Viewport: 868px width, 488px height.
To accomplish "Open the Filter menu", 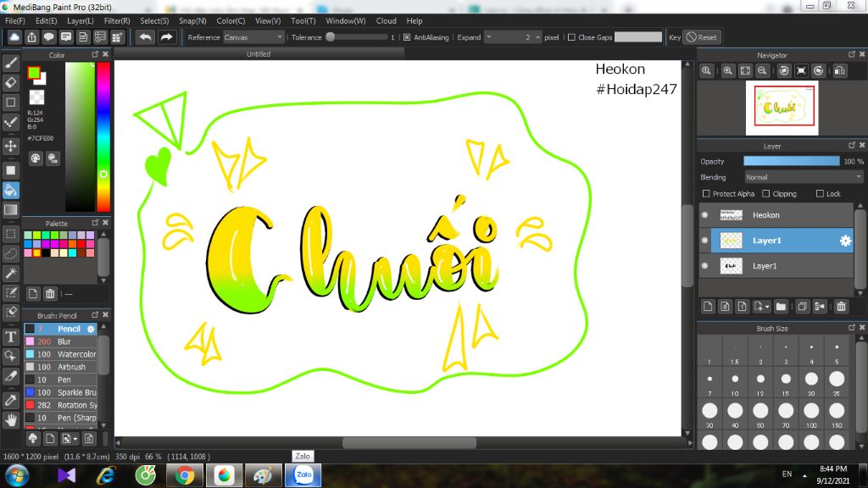I will 117,20.
